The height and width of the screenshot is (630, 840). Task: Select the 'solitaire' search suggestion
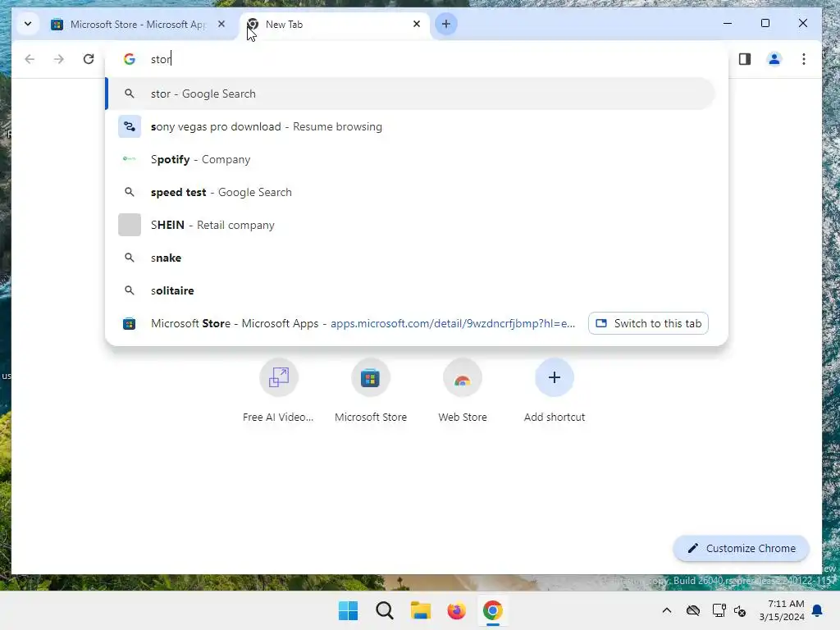410,290
